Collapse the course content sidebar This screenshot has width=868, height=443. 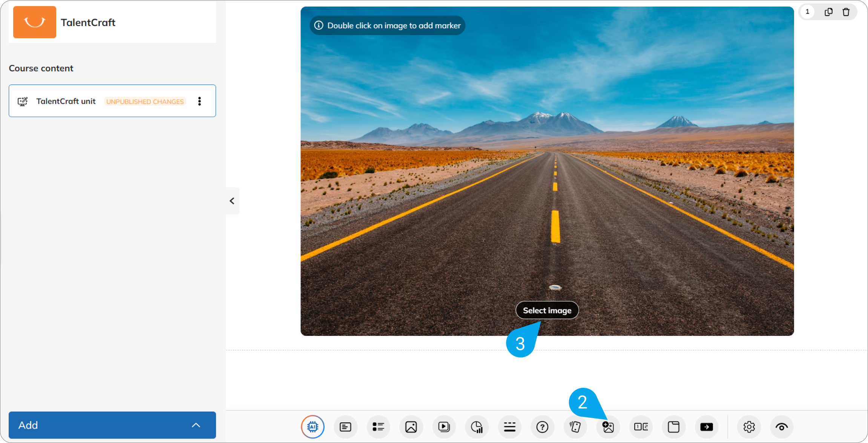coord(232,201)
